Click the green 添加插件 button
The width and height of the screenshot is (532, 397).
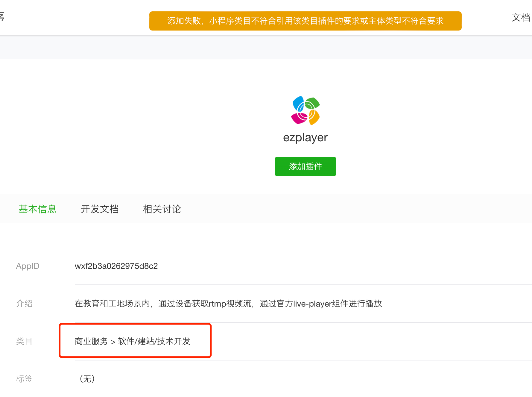[305, 166]
